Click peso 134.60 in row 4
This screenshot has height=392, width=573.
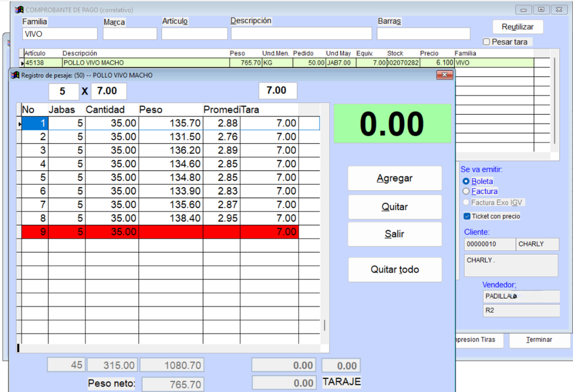pos(171,164)
